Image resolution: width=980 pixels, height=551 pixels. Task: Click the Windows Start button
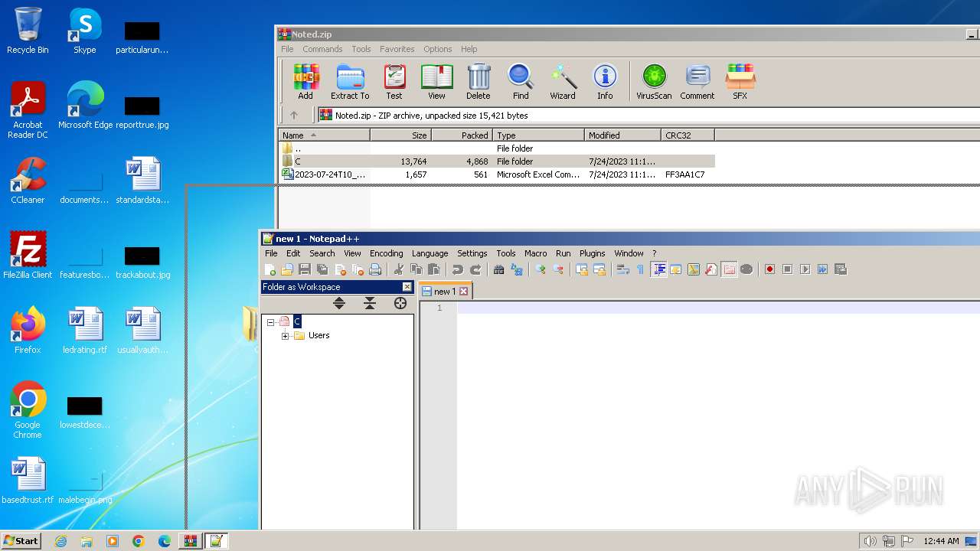point(21,540)
